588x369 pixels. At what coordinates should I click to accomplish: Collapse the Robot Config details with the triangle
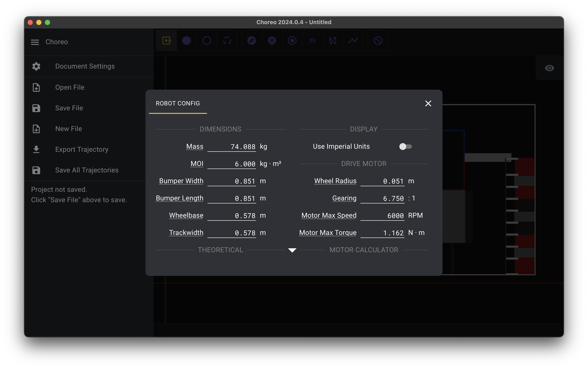tap(292, 250)
